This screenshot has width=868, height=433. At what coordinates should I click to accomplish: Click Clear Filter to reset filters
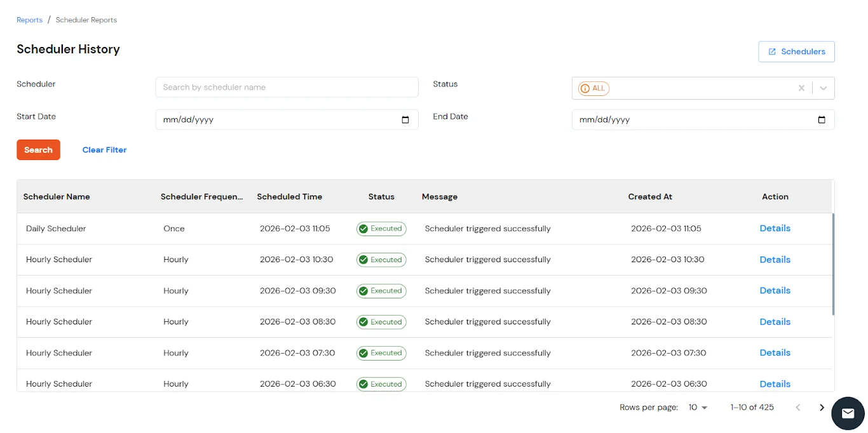pyautogui.click(x=104, y=150)
